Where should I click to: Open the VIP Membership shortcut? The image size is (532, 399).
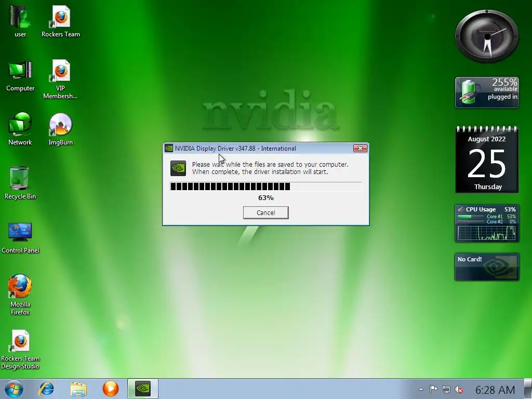point(60,79)
